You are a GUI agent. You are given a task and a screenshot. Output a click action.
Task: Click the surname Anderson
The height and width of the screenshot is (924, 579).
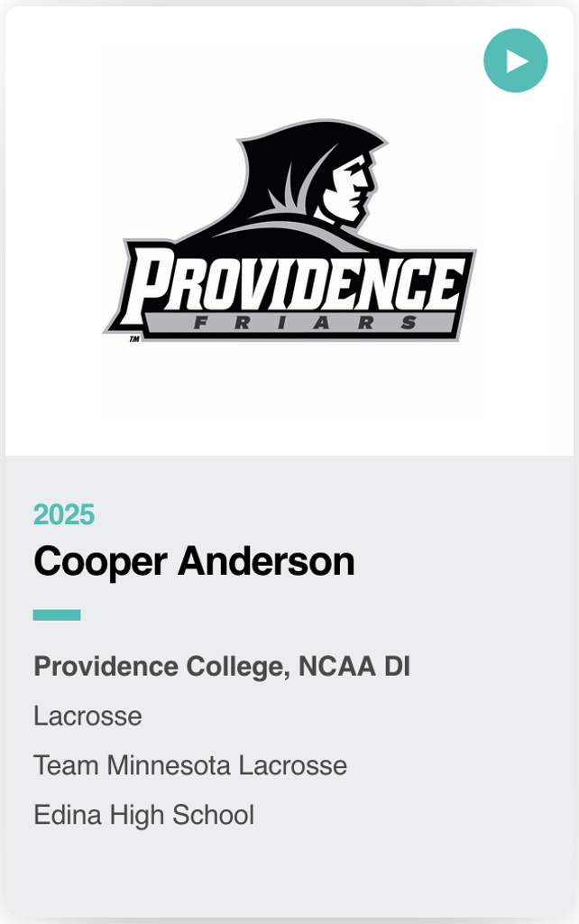click(x=266, y=562)
